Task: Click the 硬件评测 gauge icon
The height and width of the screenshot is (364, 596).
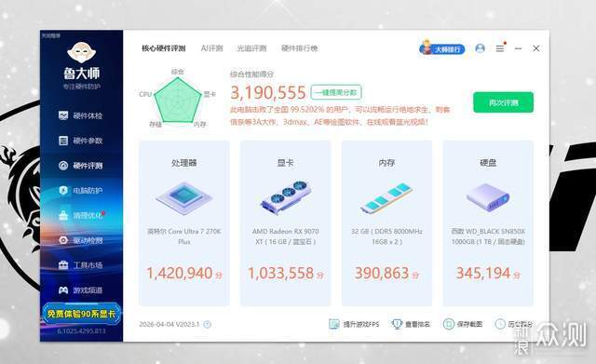Action: pos(63,166)
